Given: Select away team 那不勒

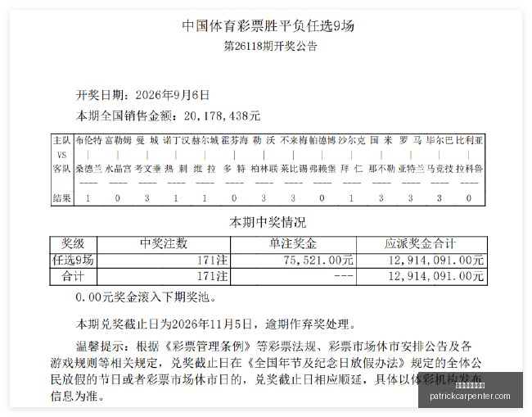Looking at the screenshot, I should click(x=381, y=169).
